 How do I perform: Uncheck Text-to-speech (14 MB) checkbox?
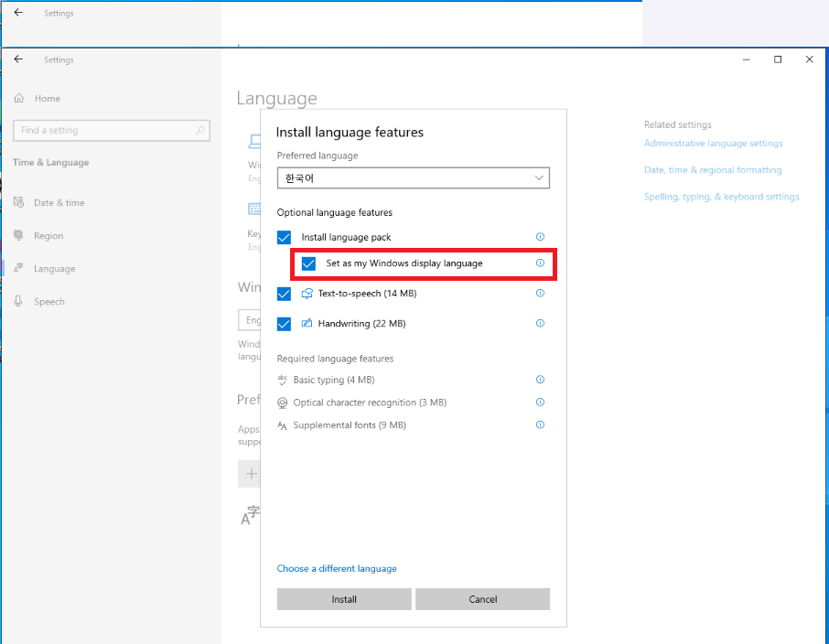pos(284,294)
